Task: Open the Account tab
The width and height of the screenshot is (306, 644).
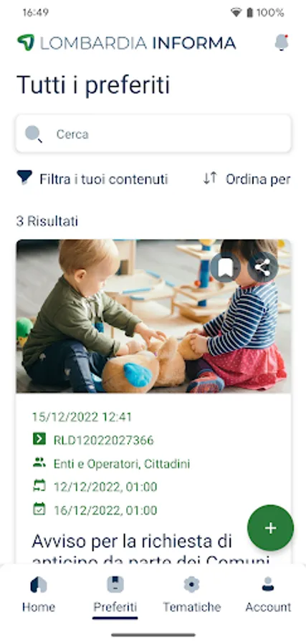Action: 268,594
